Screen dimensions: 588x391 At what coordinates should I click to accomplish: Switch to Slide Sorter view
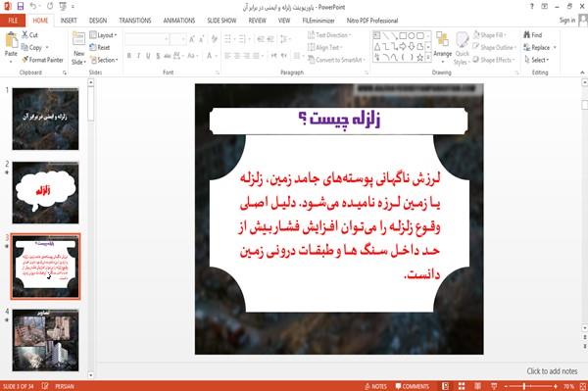point(462,386)
